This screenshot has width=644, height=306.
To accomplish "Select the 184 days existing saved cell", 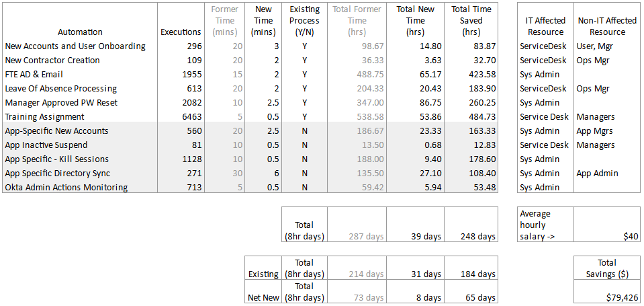I will pyautogui.click(x=478, y=274).
